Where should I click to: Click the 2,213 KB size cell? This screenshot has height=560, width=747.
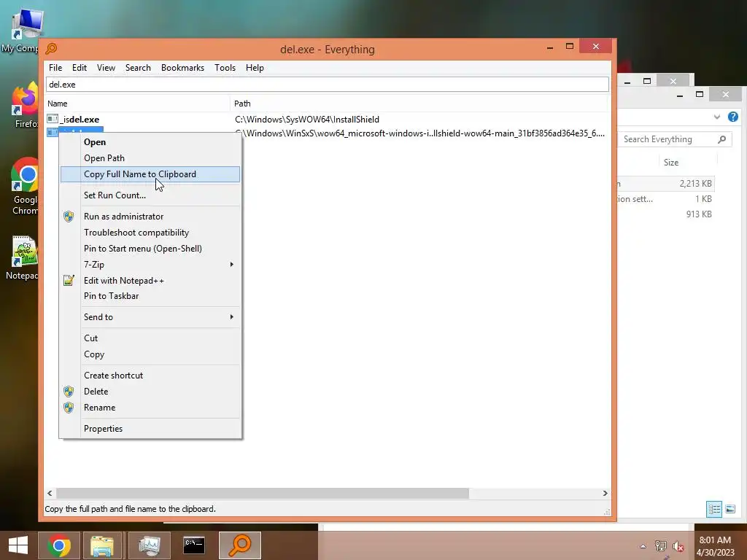tap(695, 183)
